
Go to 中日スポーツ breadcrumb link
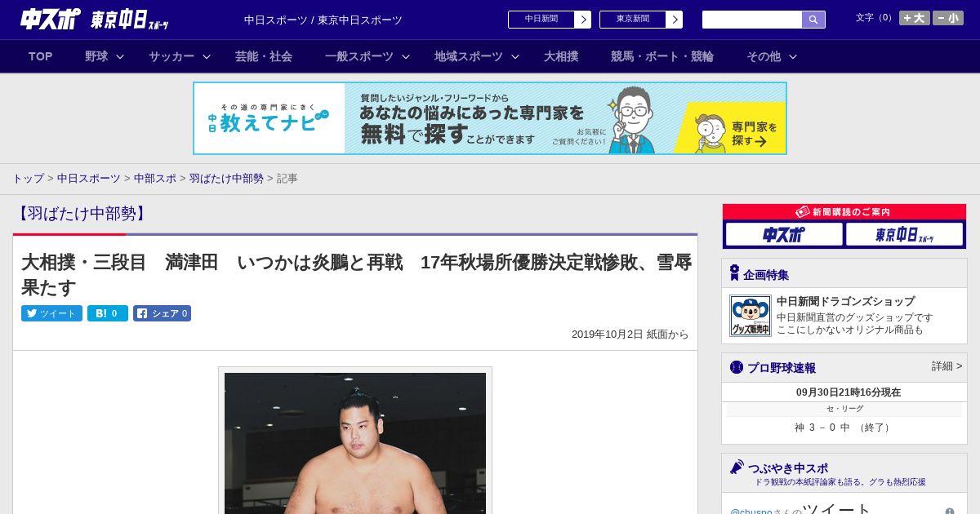coord(89,178)
